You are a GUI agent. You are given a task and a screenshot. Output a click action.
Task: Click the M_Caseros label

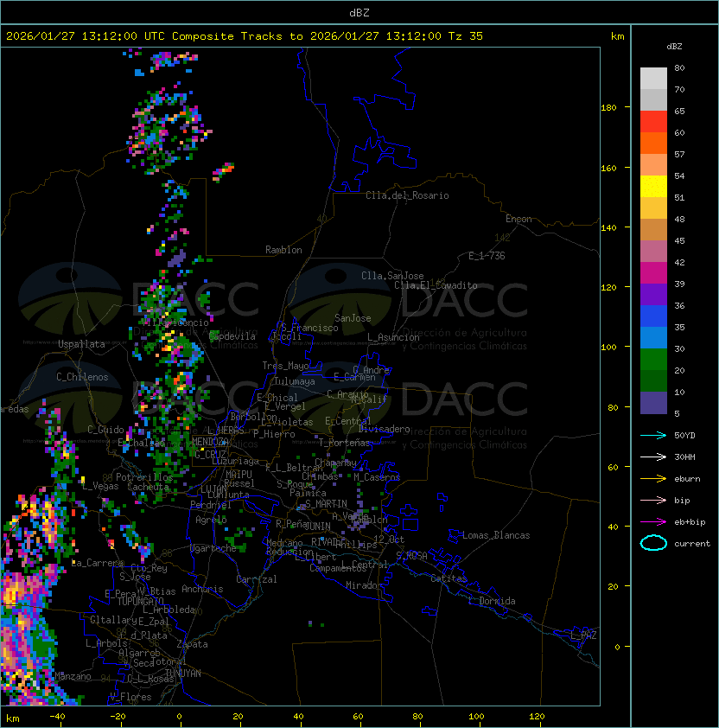point(377,477)
